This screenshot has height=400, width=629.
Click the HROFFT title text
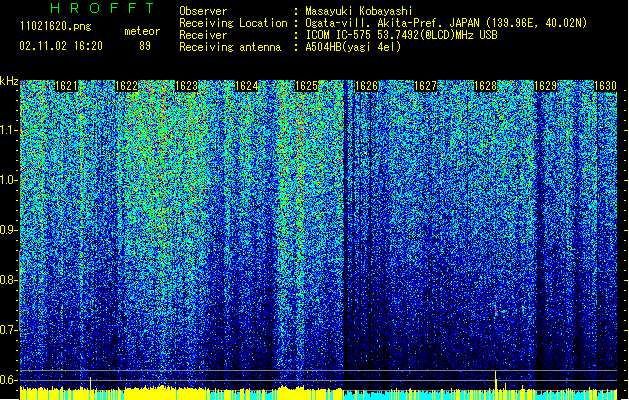click(x=102, y=8)
